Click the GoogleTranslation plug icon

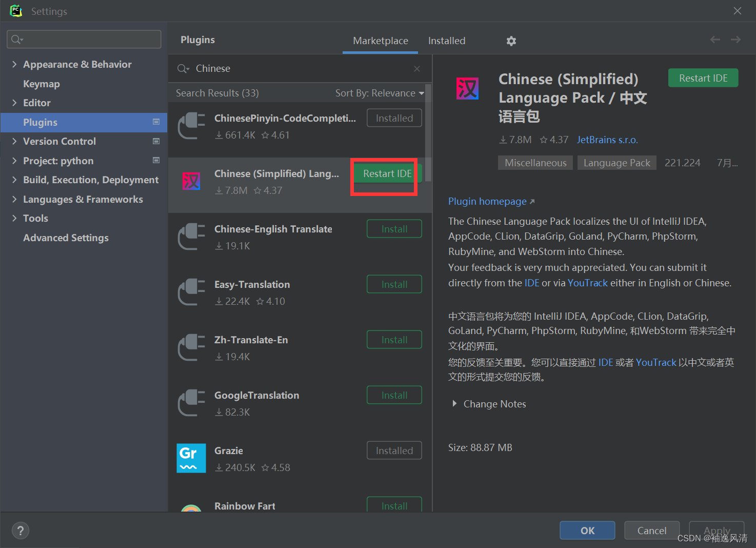tap(191, 403)
